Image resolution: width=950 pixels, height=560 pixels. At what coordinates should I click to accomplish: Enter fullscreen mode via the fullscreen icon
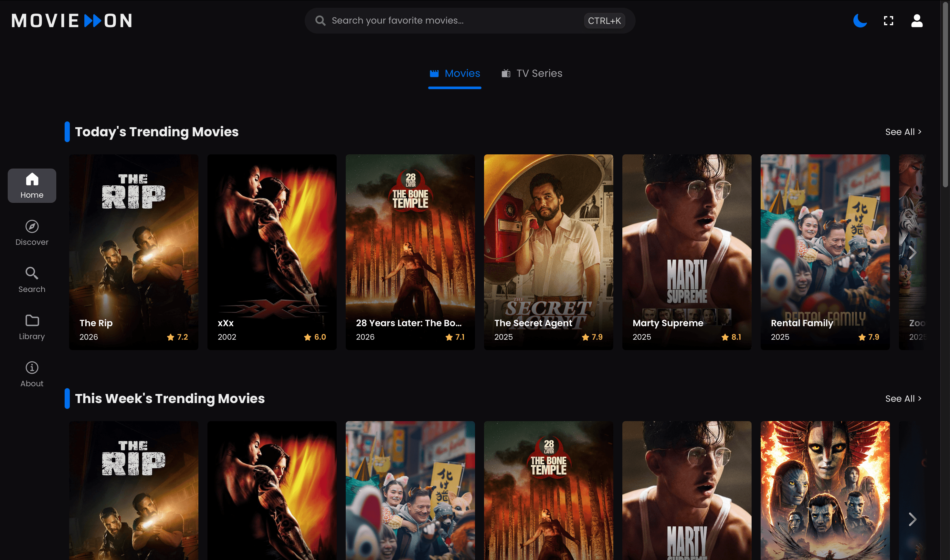pos(889,20)
